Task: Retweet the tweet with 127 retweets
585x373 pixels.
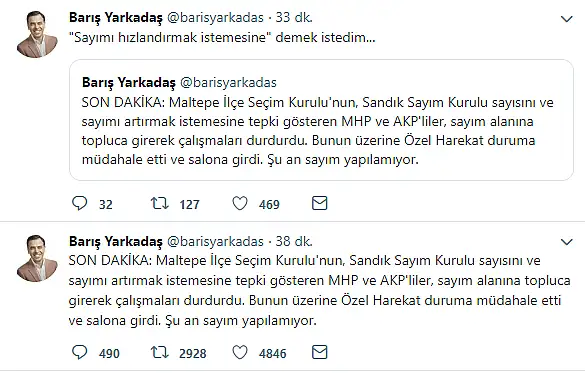Action: (x=160, y=204)
